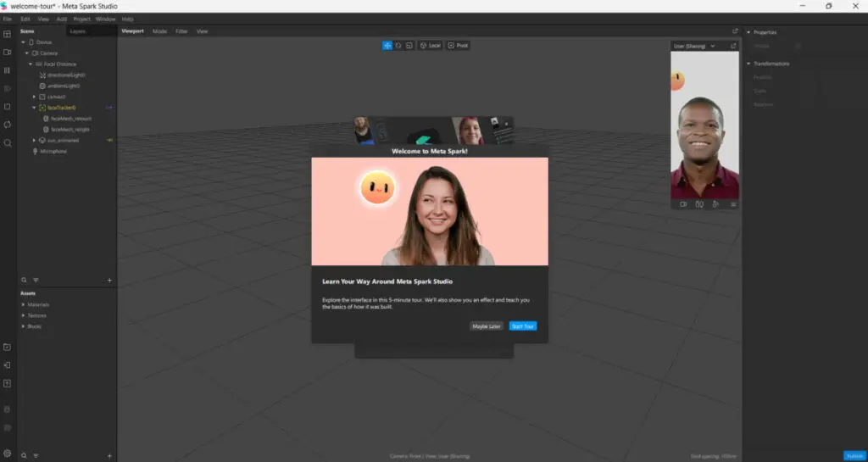Pop out the simulator preview window
This screenshot has height=462, width=868.
733,46
